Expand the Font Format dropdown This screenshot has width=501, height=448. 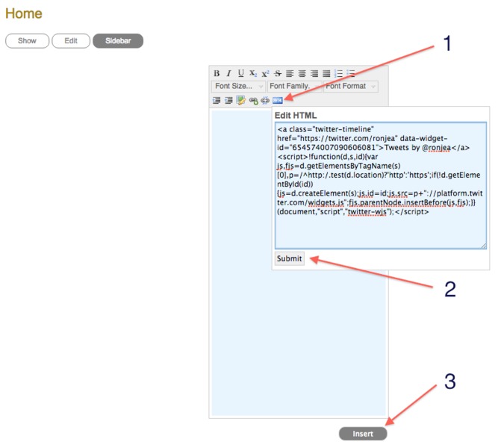[350, 87]
